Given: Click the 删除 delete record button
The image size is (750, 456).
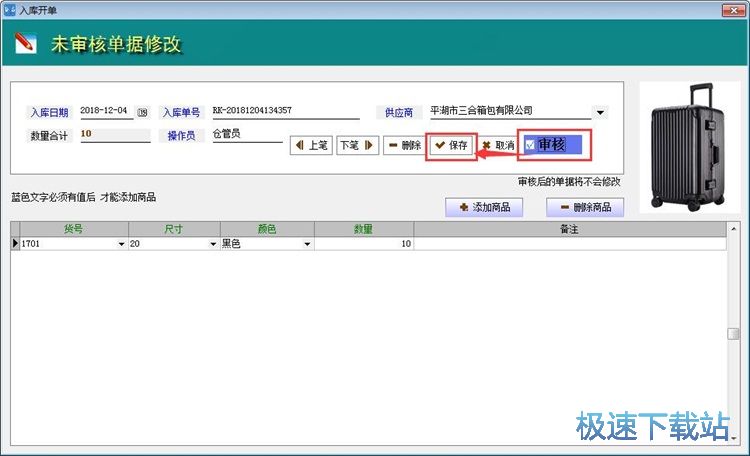Looking at the screenshot, I should tap(404, 145).
